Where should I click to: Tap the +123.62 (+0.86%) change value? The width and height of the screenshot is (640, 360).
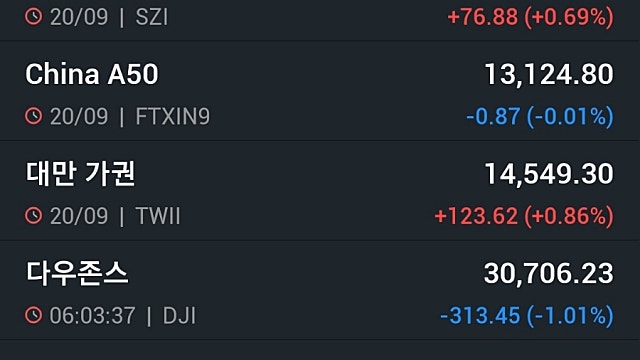pos(524,216)
